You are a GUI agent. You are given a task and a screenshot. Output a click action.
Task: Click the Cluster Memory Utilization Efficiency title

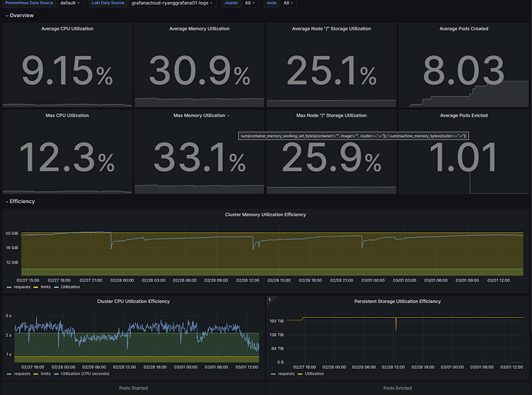coord(265,214)
